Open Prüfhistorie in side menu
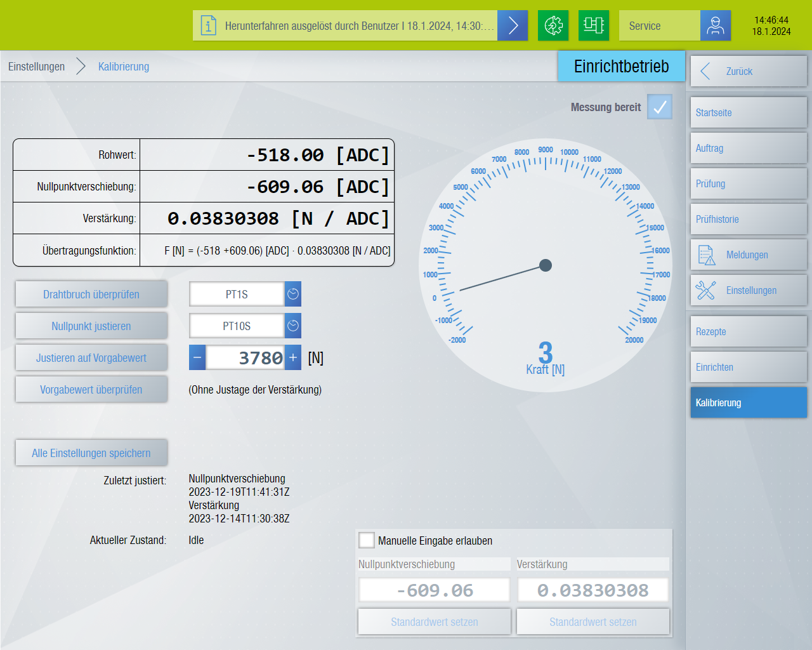Screen dimensions: 812x650 click(749, 219)
